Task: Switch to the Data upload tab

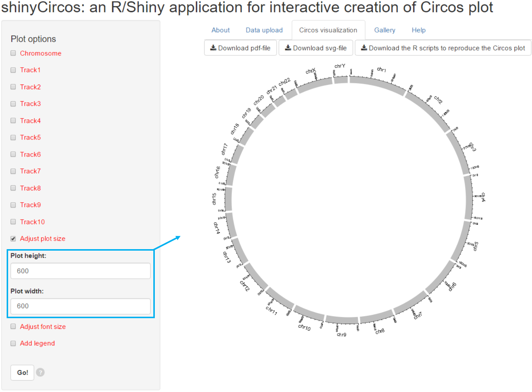Action: [264, 30]
